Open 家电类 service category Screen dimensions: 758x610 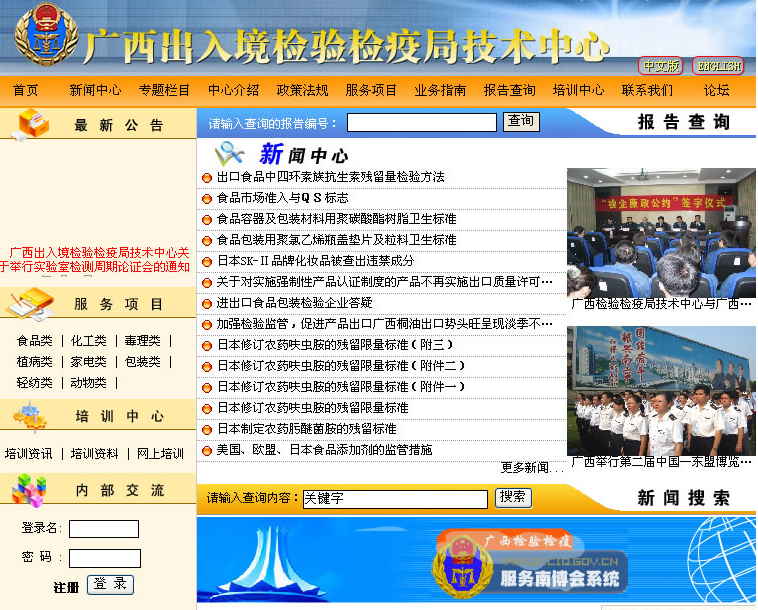[88, 362]
